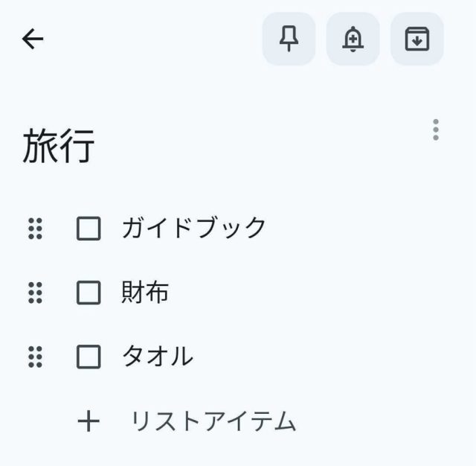Open the three-dot list options menu

(x=435, y=130)
